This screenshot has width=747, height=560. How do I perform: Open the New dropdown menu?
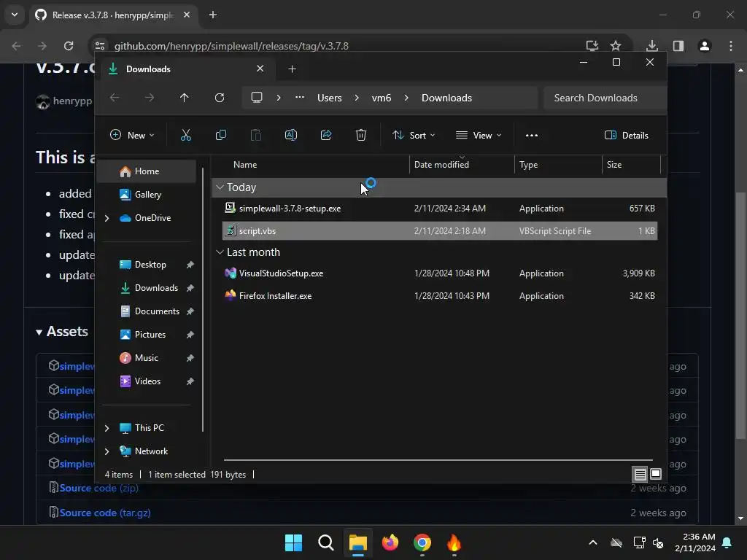coord(133,135)
